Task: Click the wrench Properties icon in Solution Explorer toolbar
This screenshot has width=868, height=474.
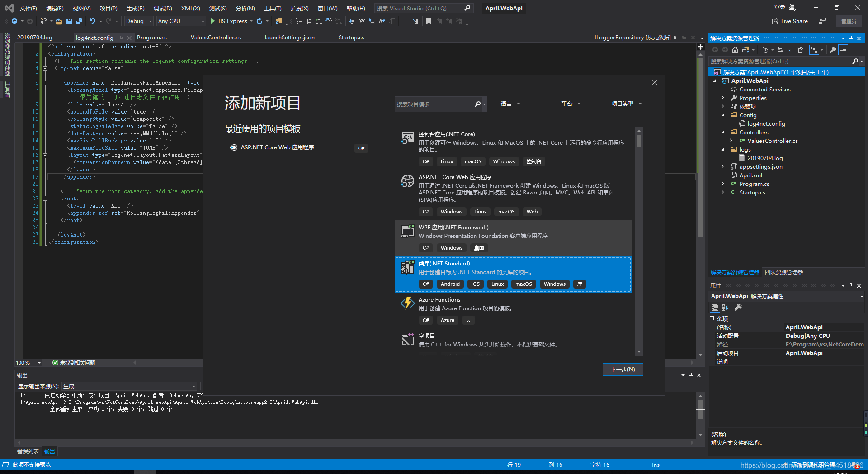Action: (833, 50)
